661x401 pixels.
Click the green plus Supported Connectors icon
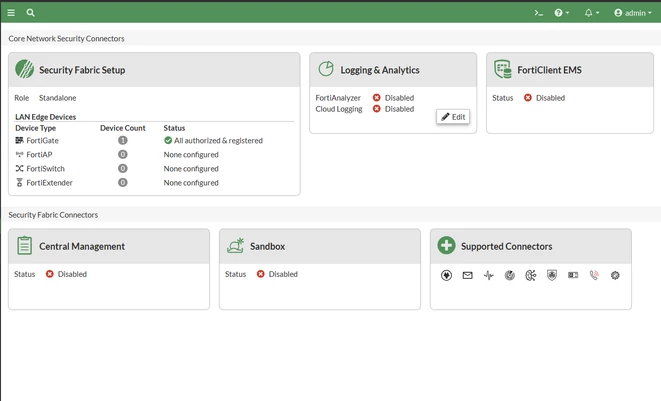pyautogui.click(x=446, y=245)
